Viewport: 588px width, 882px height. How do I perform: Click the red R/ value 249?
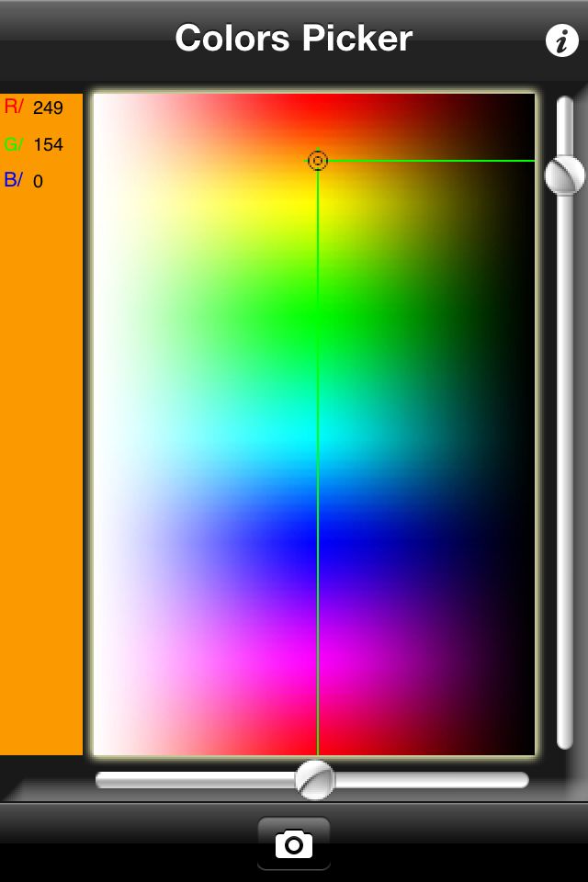coord(33,107)
